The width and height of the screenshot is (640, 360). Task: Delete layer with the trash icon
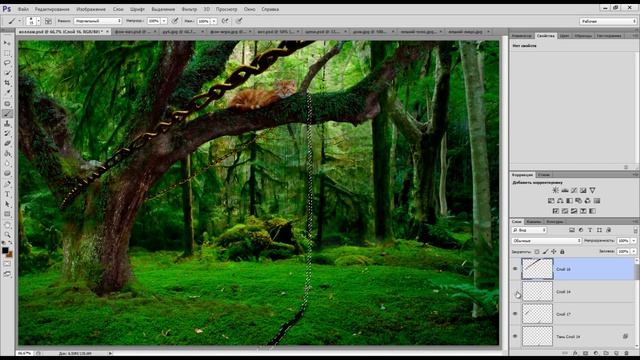(x=627, y=353)
